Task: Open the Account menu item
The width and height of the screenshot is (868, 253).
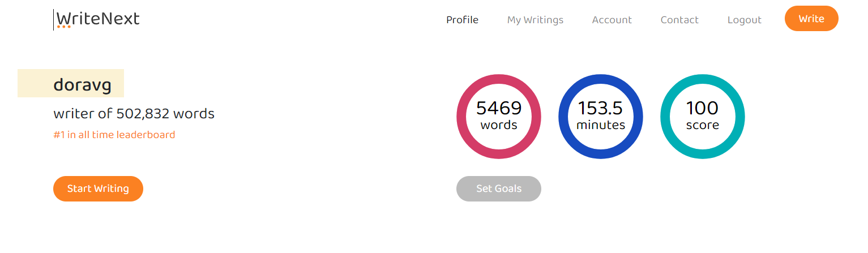Action: point(612,20)
